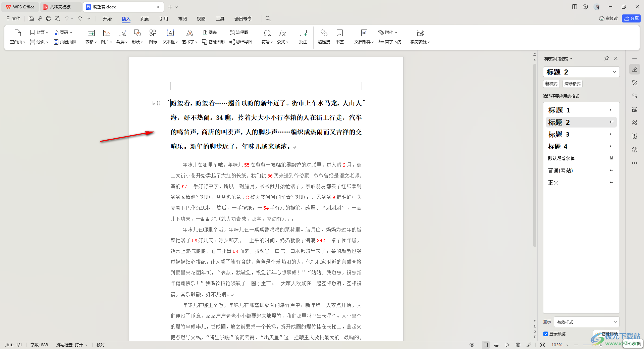
Task: Insert smart graphic using 智能图形
Action: coord(213,42)
